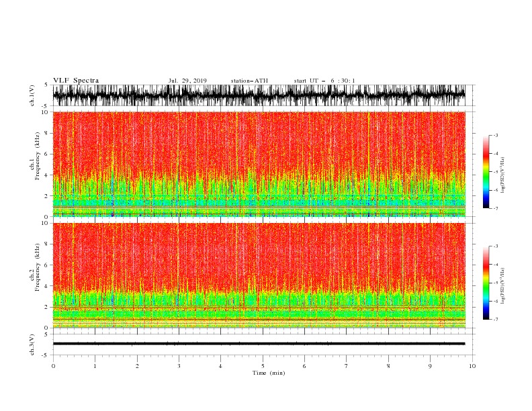
Task: Click the "5" tick label on the time axis
Action: [x=263, y=366]
